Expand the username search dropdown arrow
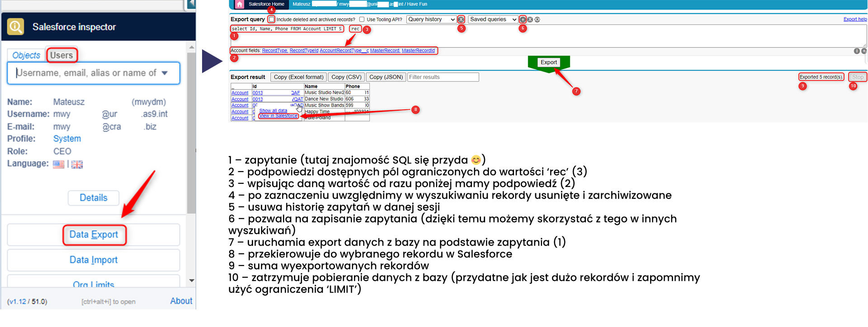This screenshot has width=868, height=327. click(165, 73)
